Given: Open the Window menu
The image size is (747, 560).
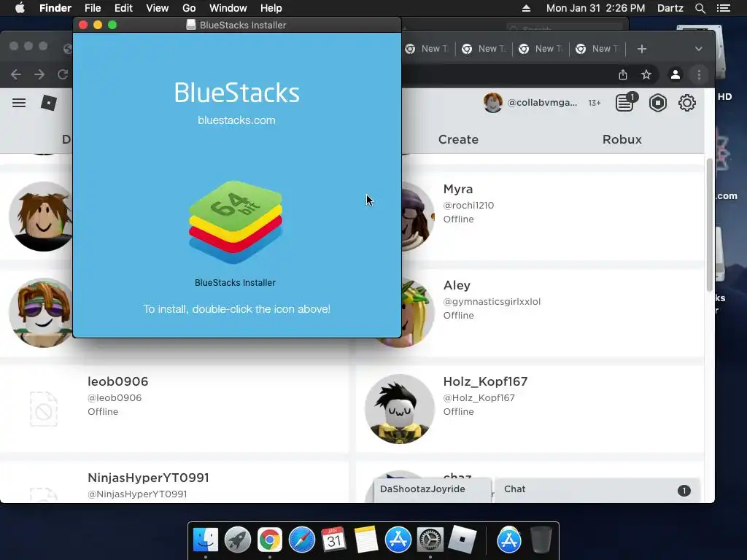Looking at the screenshot, I should (228, 8).
